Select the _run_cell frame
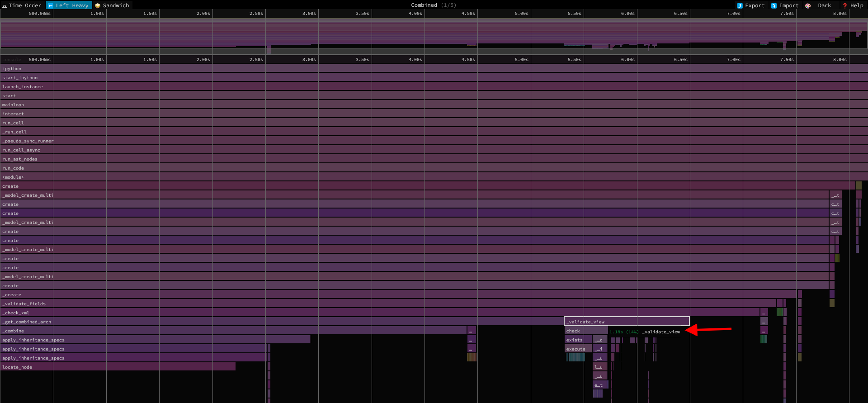Viewport: 868px width, 403px height. tap(434, 132)
